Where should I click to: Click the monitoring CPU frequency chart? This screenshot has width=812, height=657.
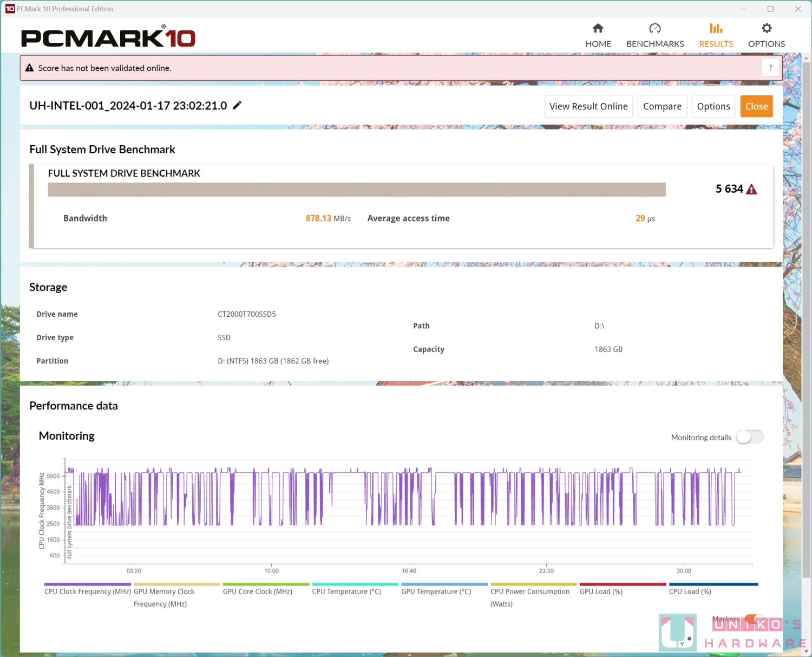tap(409, 511)
